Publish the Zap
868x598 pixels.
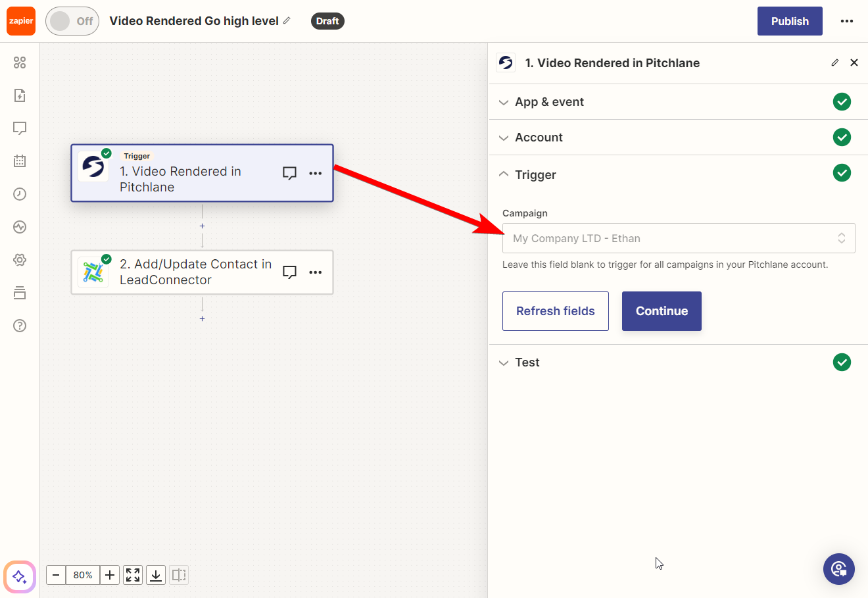tap(790, 21)
